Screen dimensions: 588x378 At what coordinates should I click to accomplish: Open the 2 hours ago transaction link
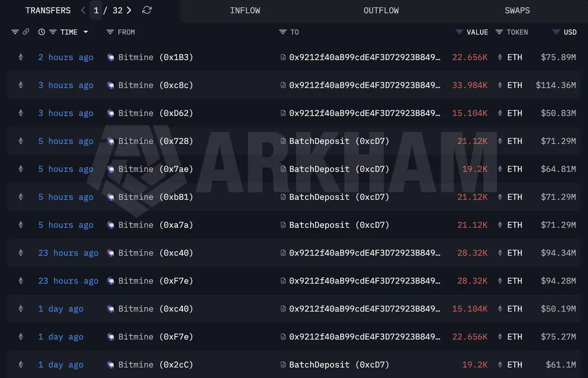[x=66, y=57]
